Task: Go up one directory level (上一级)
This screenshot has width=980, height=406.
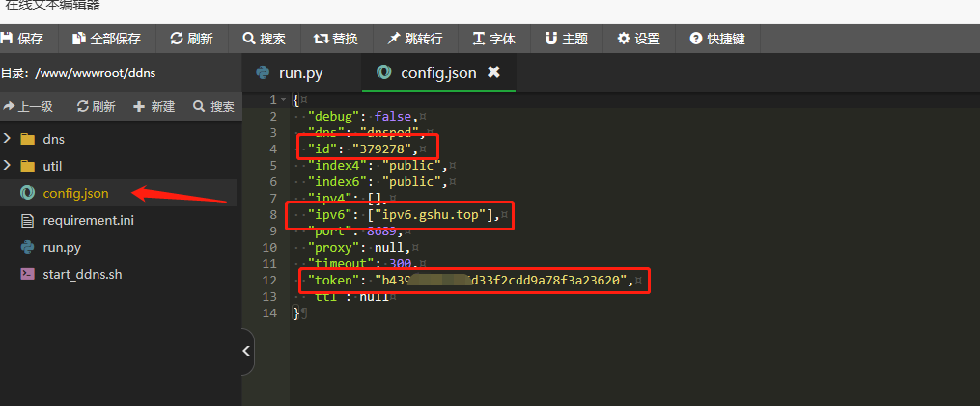Action: click(29, 107)
